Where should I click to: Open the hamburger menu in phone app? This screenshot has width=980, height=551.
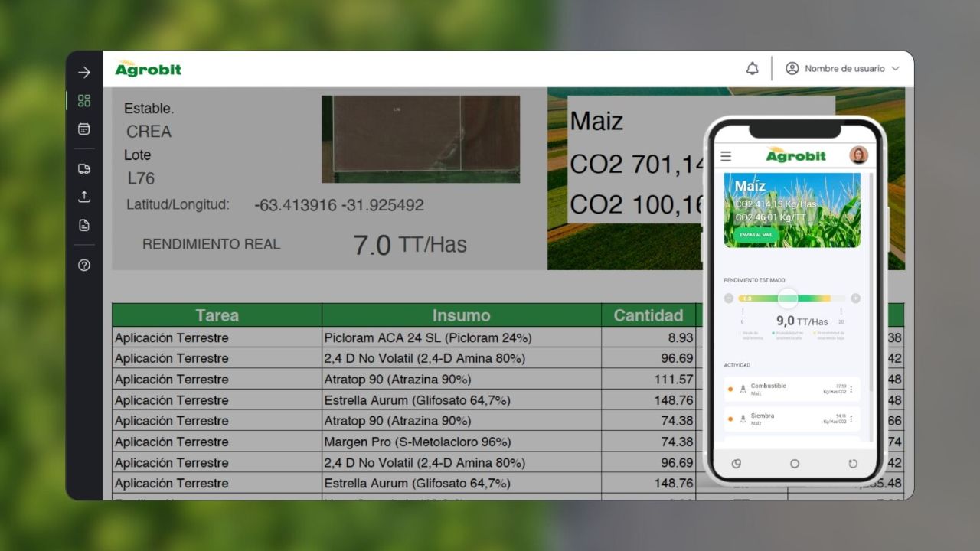coord(726,156)
